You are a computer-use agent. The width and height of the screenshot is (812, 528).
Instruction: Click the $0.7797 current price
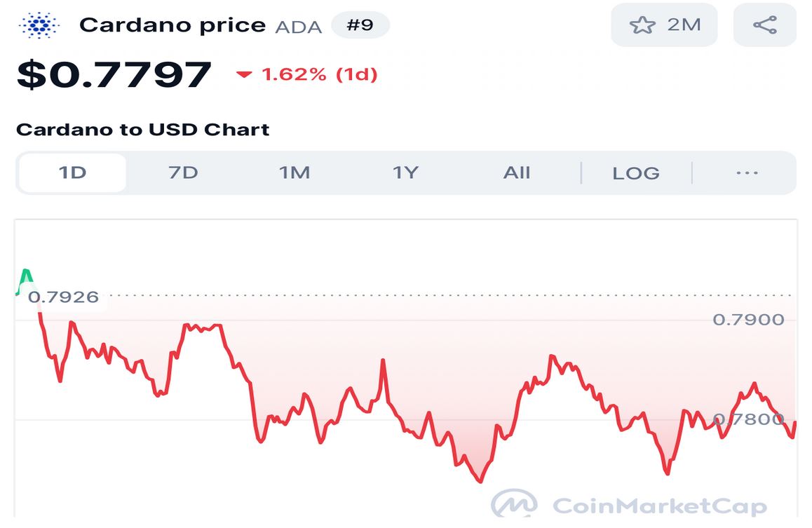(x=114, y=74)
